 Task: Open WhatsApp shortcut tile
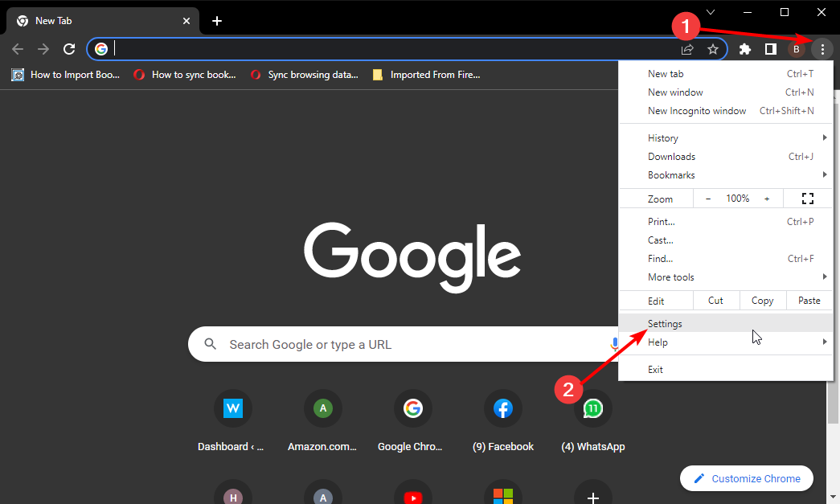pyautogui.click(x=592, y=421)
